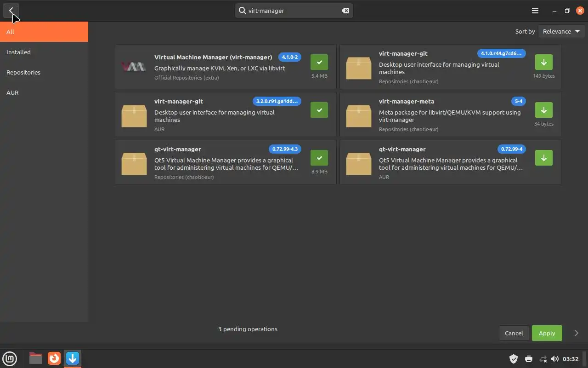Toggle check for chaotic-aur qt-virt-manager

[319, 158]
